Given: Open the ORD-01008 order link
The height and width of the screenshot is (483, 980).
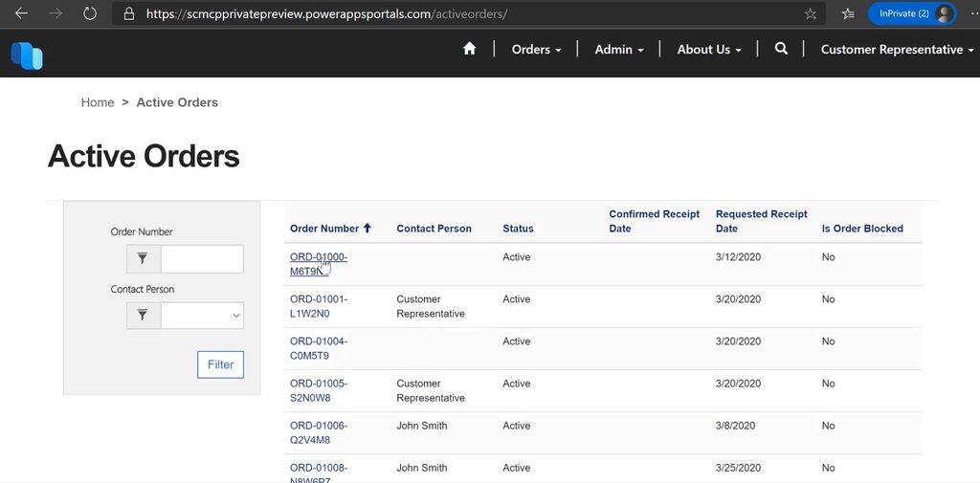Looking at the screenshot, I should [x=319, y=473].
